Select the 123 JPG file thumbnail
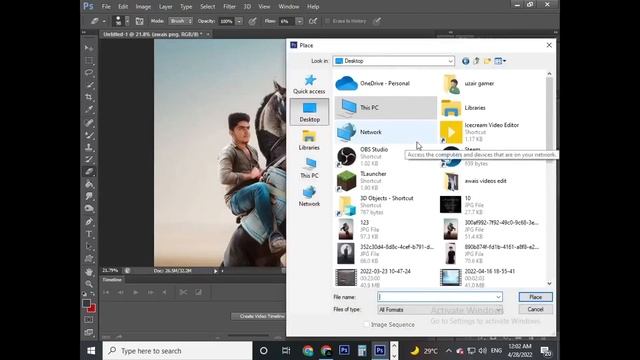Viewport: 640px width, 360px height. (x=346, y=229)
